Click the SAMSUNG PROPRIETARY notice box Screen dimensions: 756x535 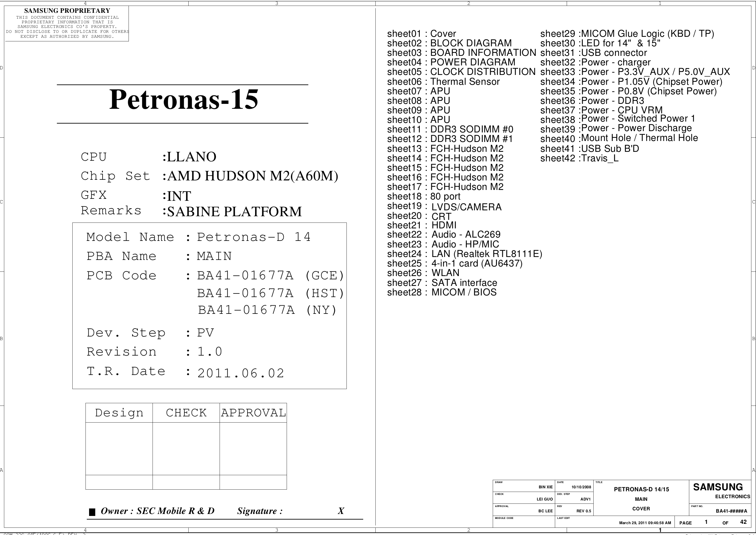pyautogui.click(x=67, y=24)
